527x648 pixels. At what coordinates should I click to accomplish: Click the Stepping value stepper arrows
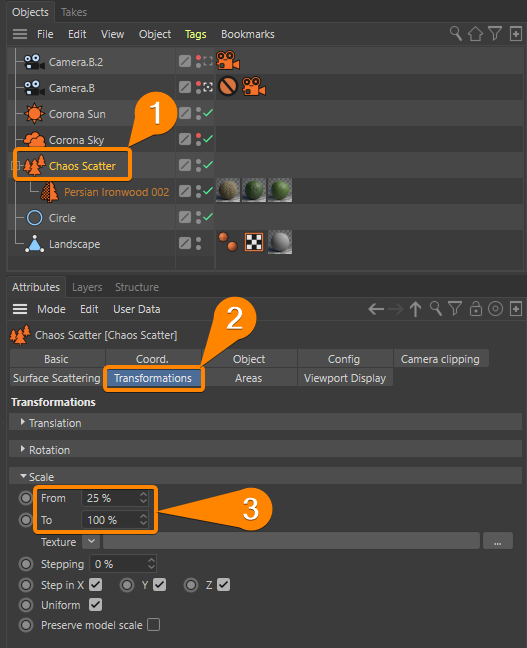tap(151, 564)
